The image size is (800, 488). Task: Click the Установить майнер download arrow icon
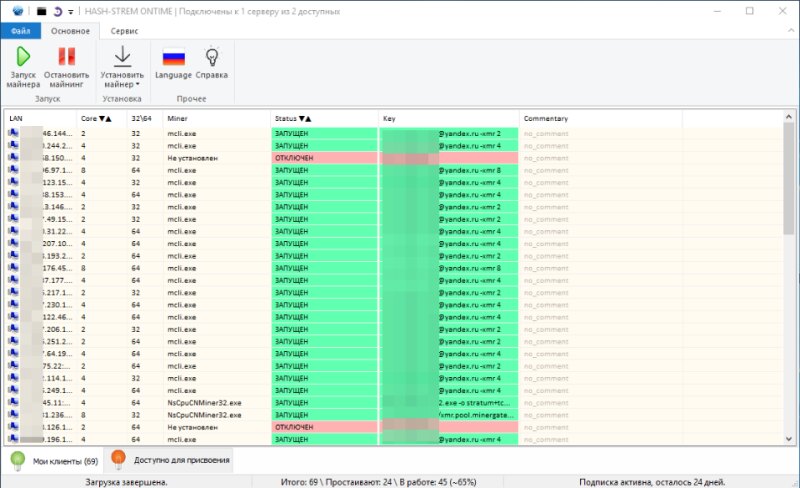(123, 57)
